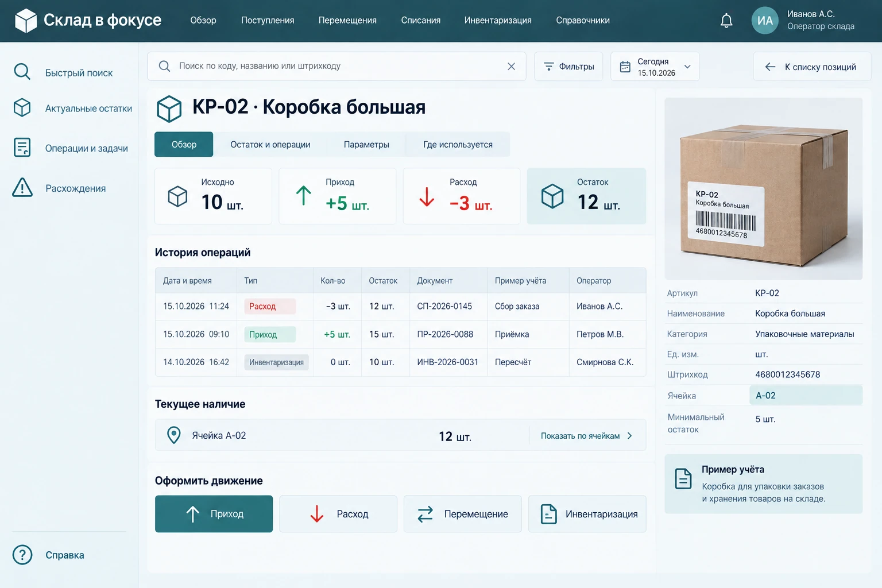
Task: Click the document icon in Пример учёта card
Action: (683, 478)
